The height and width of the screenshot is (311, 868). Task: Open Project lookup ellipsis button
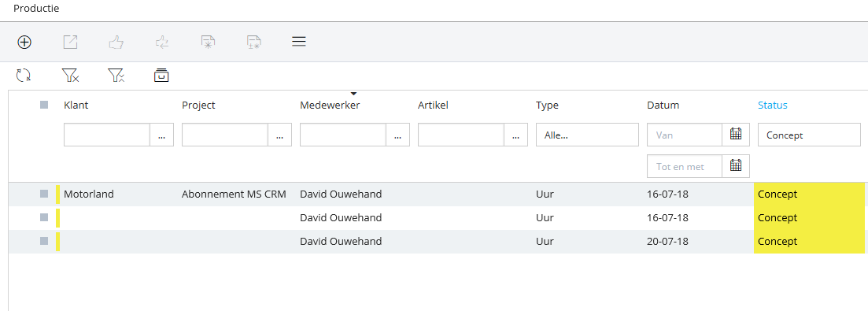tap(279, 135)
